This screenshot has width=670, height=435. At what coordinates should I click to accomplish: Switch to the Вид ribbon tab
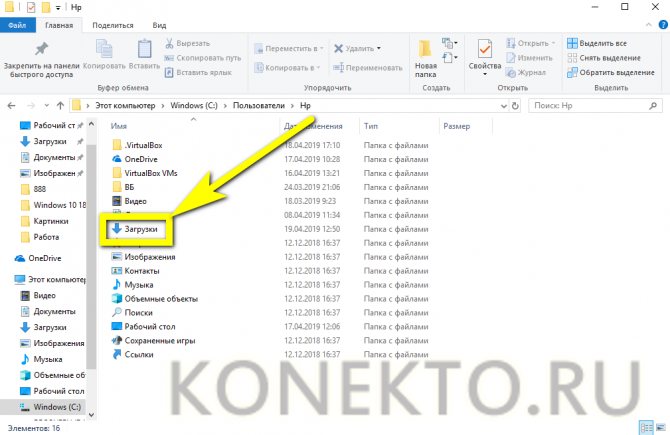tap(159, 25)
